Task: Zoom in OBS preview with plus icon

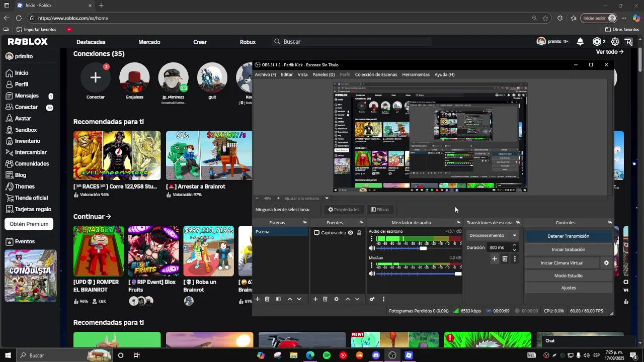Action: tap(278, 198)
